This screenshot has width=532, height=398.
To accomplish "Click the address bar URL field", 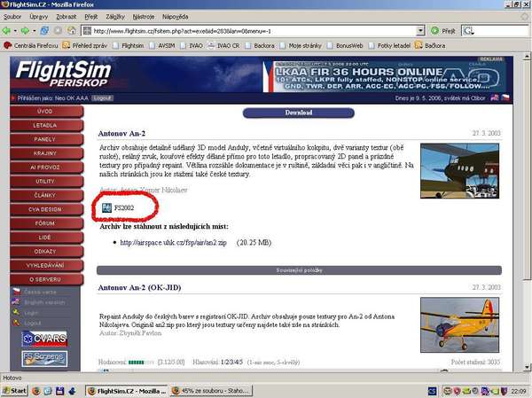I will tap(254, 31).
